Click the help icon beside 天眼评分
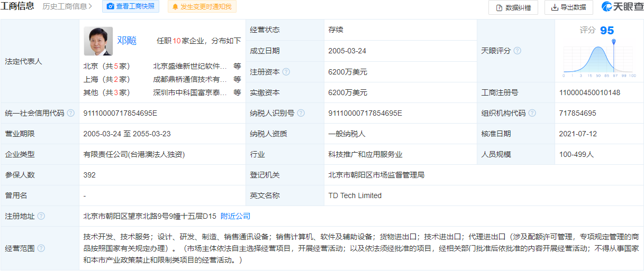The width and height of the screenshot is (644, 271). [x=518, y=51]
